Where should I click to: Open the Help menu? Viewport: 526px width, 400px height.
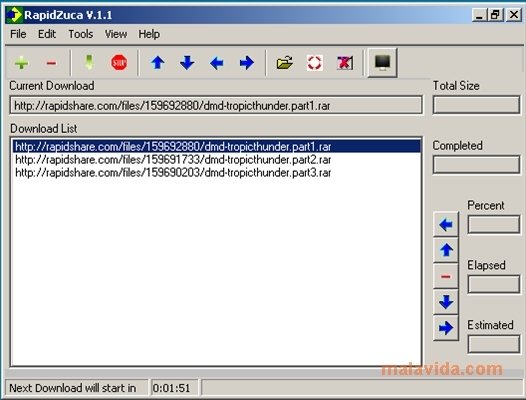(149, 34)
